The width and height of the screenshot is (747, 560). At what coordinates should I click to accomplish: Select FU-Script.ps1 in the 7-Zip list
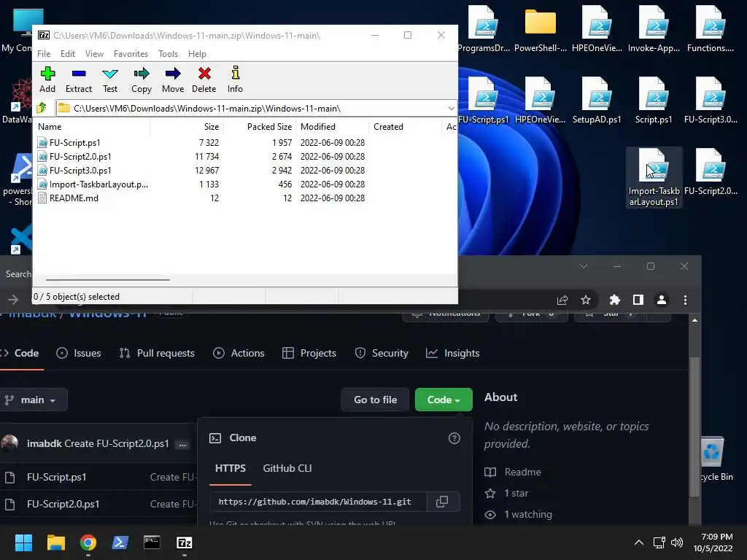[75, 143]
